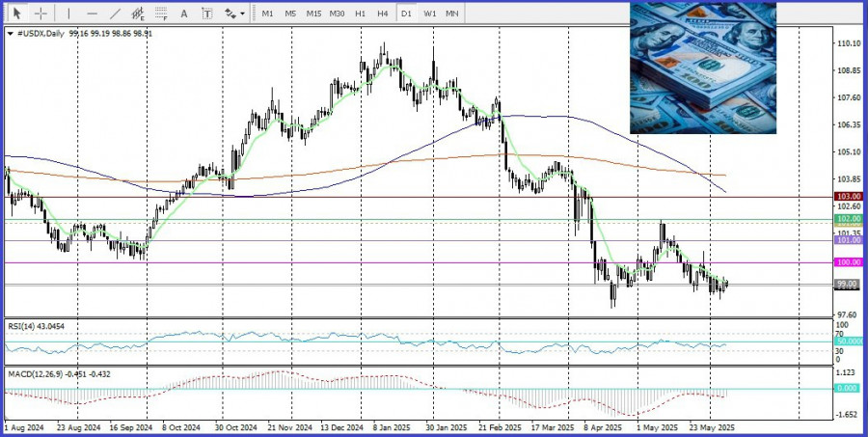This screenshot has width=868, height=437.
Task: Click the 23 May 2025 date label
Action: [713, 428]
